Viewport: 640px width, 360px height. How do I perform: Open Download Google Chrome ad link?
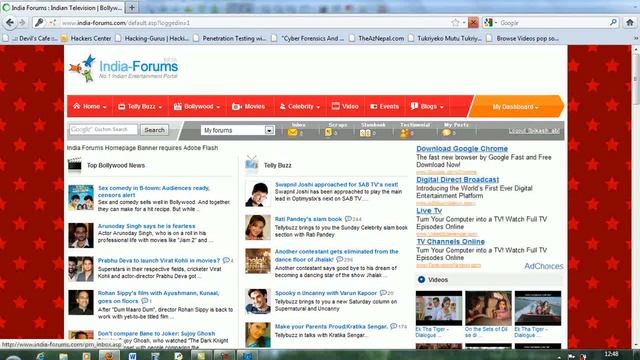(462, 149)
